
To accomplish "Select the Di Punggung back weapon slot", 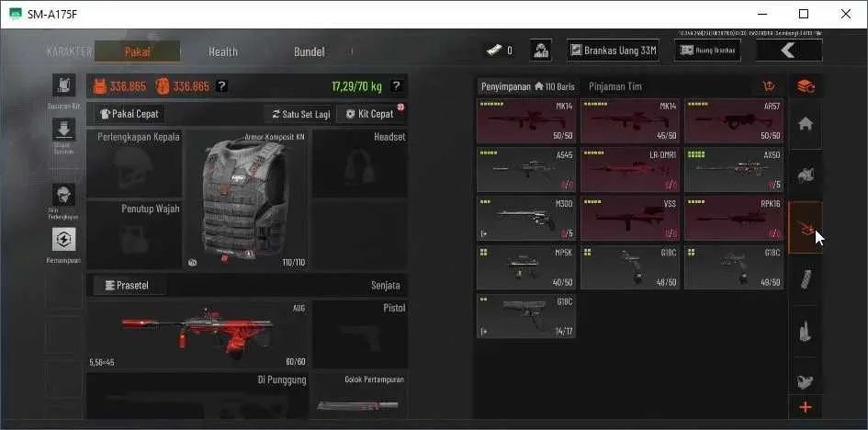I will pyautogui.click(x=197, y=395).
